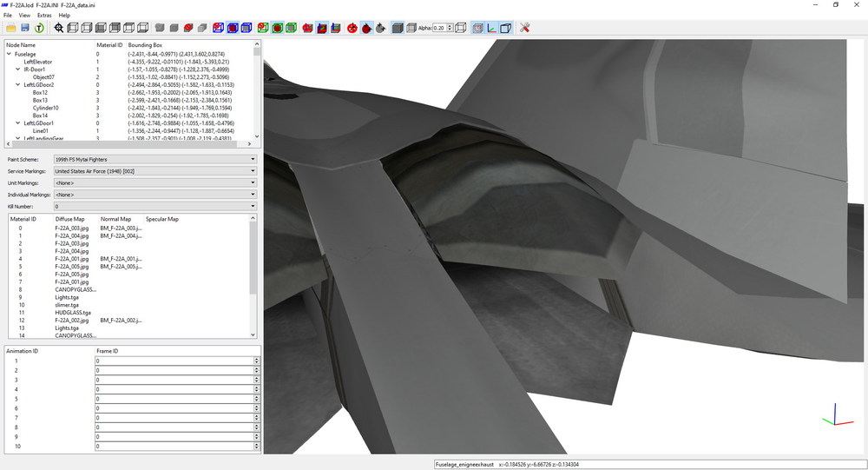Toggle the bounding box outline cube button

coord(505,28)
